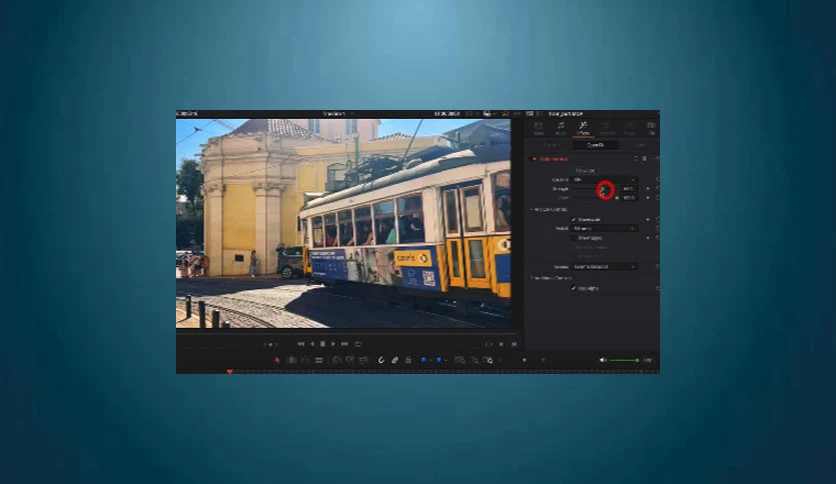
Task: Click the tram video preview in viewer
Action: [343, 223]
